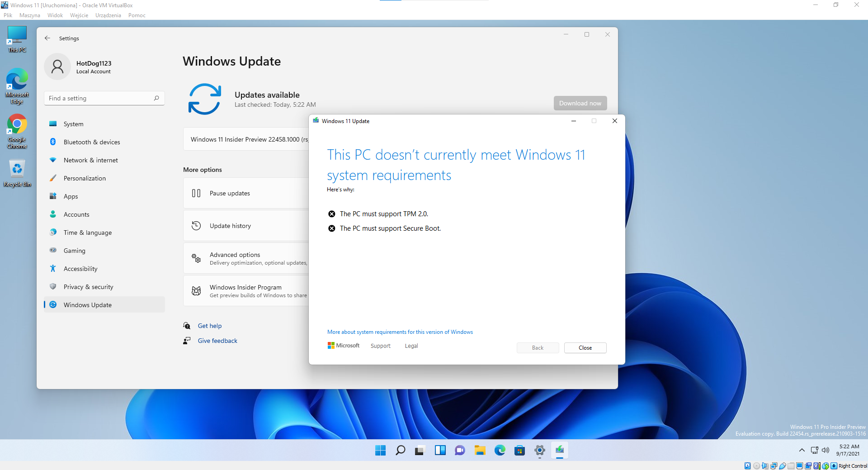Click the Give feedback icon
Viewport: 868px width, 470px height.
pyautogui.click(x=187, y=341)
